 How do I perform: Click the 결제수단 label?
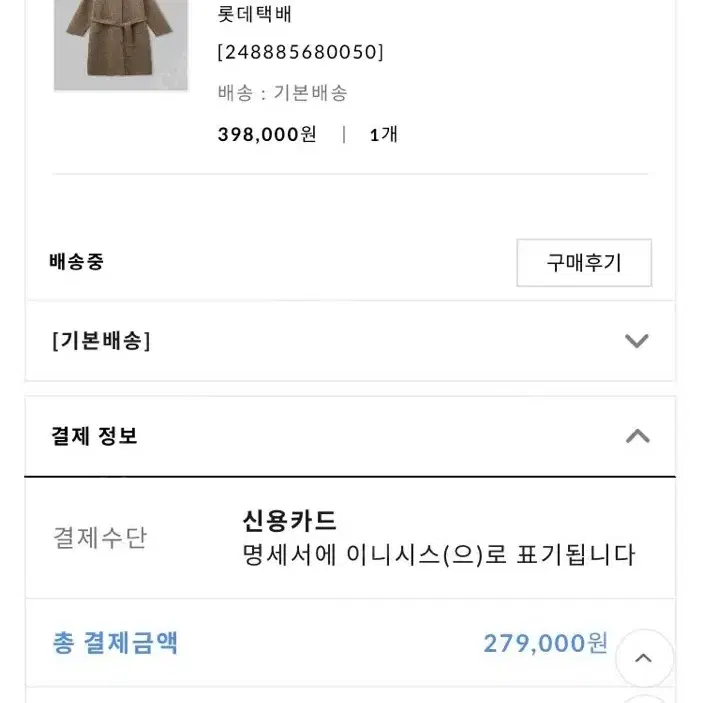tap(100, 538)
